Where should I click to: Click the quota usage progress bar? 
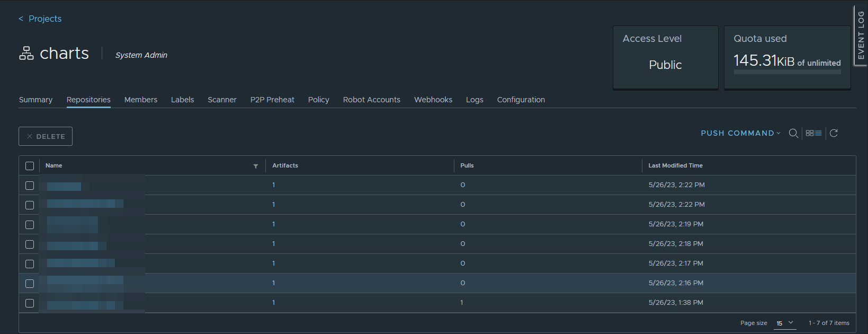(787, 72)
